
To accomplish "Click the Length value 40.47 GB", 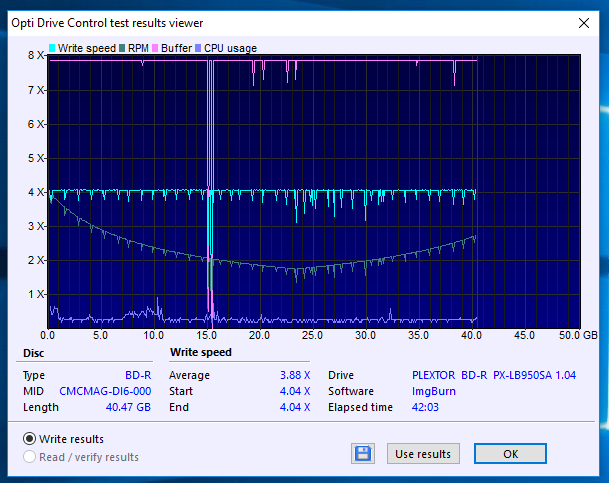I will click(x=128, y=407).
